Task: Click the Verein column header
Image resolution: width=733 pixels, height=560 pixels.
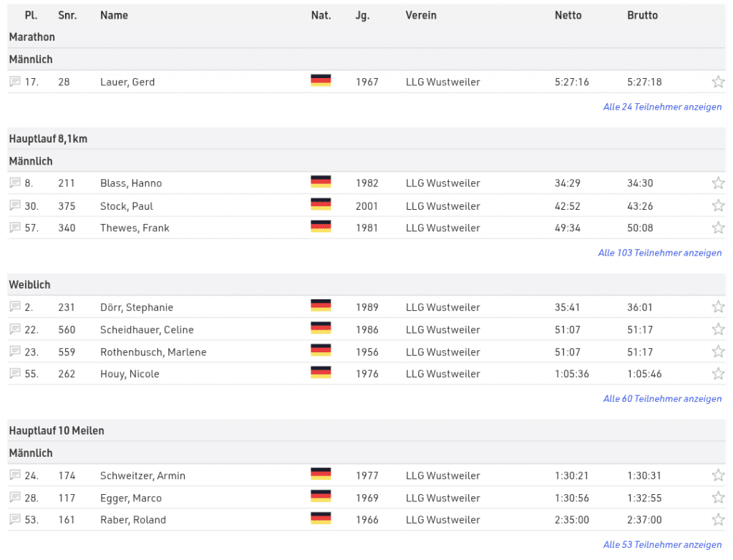Action: [x=421, y=15]
